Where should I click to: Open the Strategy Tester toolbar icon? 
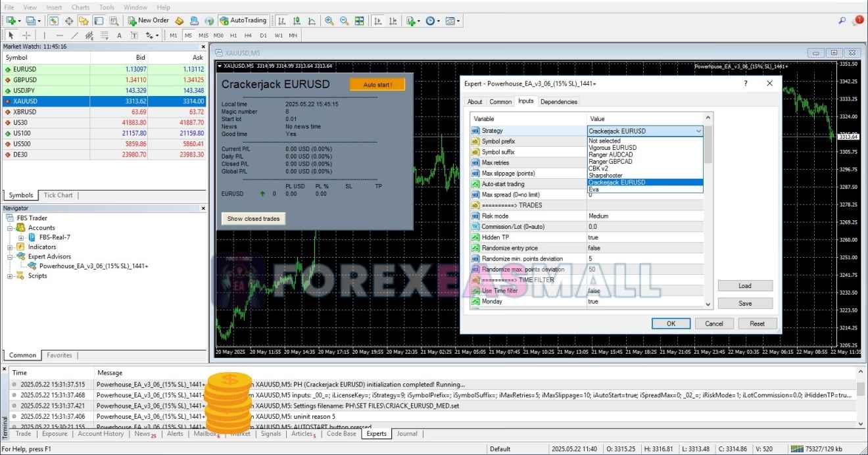click(x=113, y=20)
